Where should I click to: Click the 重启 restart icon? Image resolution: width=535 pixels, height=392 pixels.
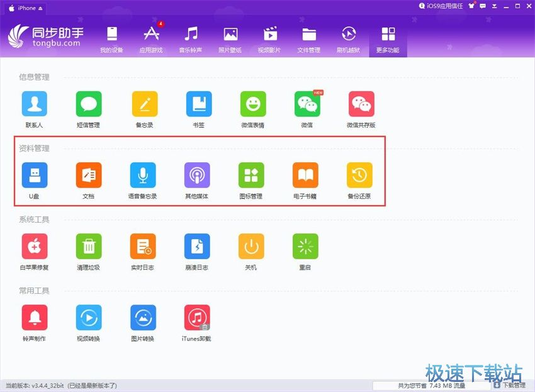coord(305,246)
